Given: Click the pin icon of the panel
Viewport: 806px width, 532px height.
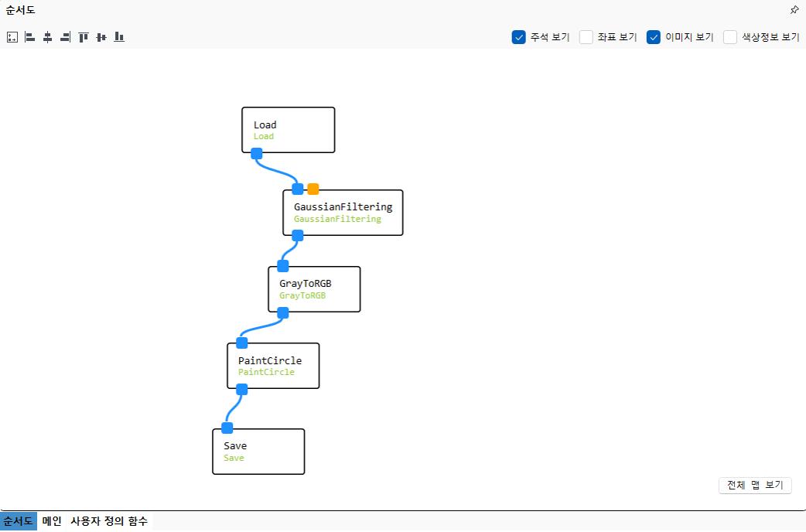Looking at the screenshot, I should tap(794, 10).
